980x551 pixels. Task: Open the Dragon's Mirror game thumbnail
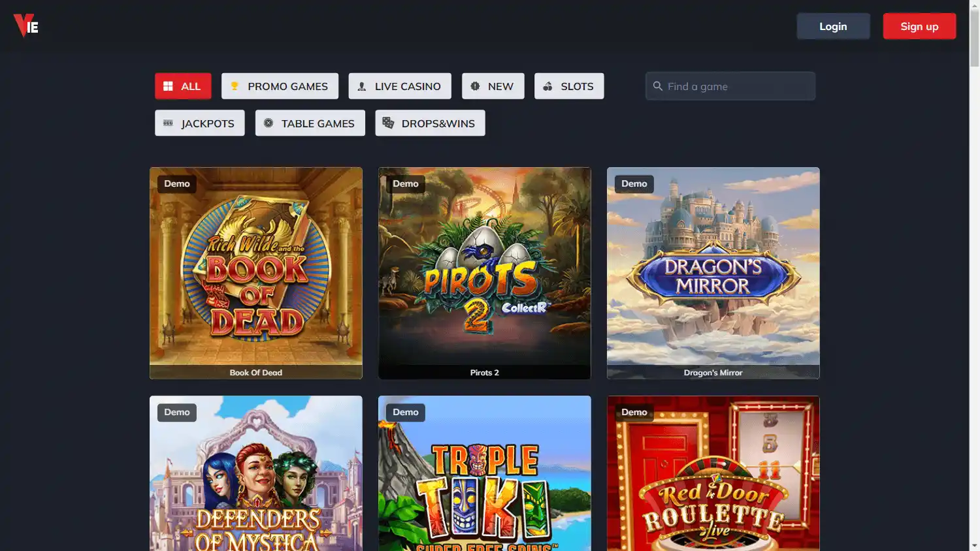713,273
